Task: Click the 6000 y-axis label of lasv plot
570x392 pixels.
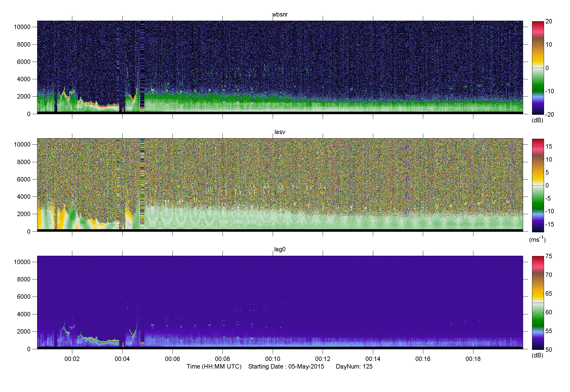Action: pos(23,179)
